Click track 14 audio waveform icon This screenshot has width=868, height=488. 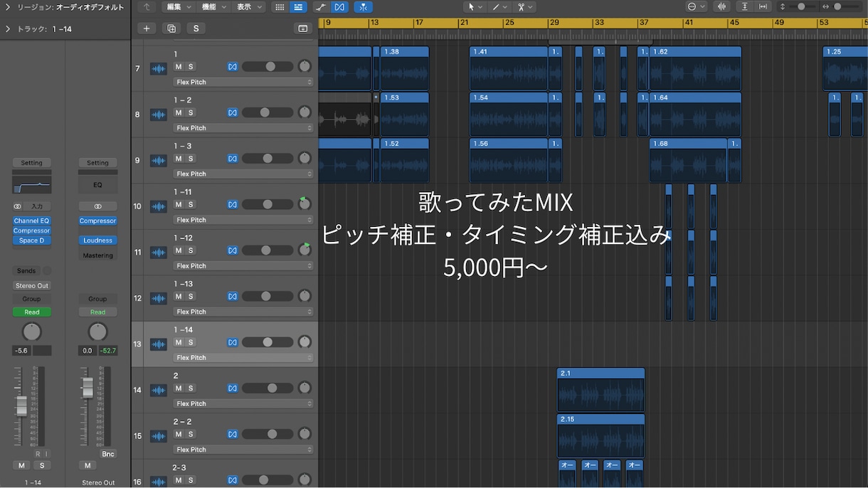click(x=158, y=391)
